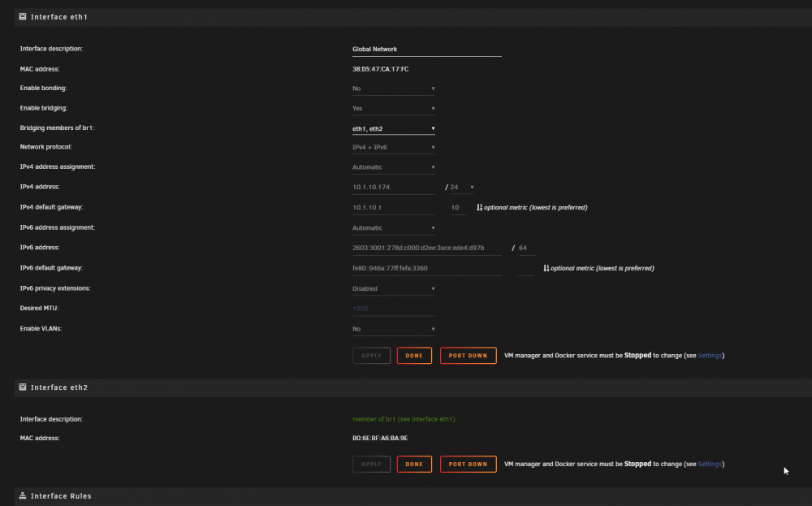Click the 'Bridging members of br1:' label
The image size is (812, 506).
(57, 128)
